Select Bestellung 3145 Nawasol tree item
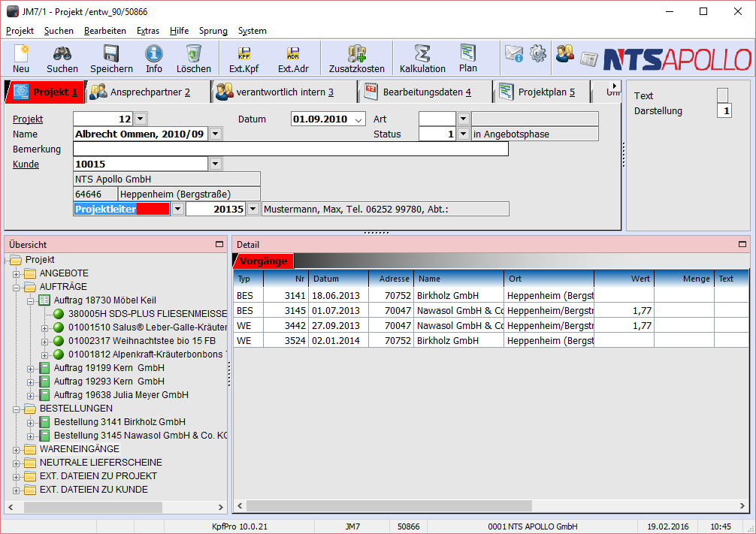This screenshot has width=756, height=534. (x=141, y=436)
